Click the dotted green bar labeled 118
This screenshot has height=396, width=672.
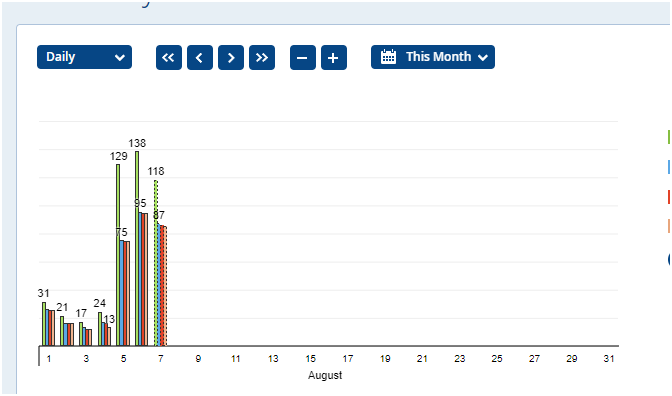tap(156, 263)
